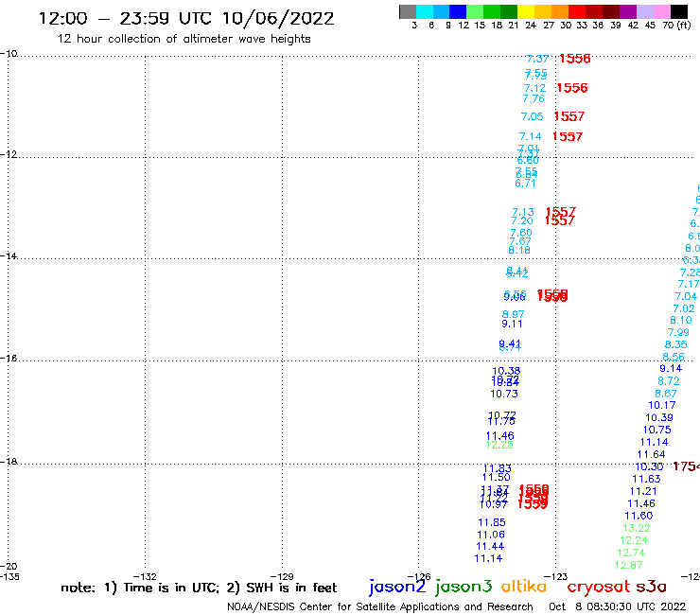Select the light green swatch in the legend
The height and width of the screenshot is (615, 700).
(x=475, y=11)
